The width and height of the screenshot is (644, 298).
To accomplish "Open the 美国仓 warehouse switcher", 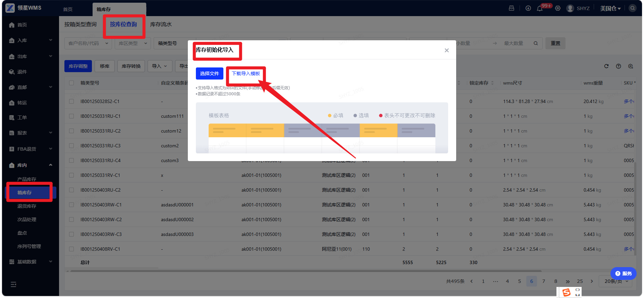I will click(x=610, y=8).
